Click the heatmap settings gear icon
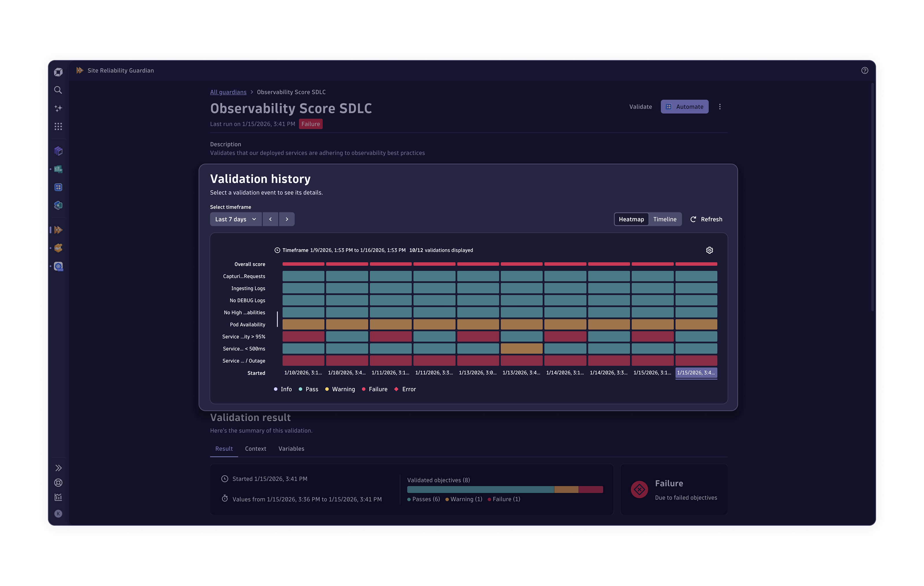The image size is (924, 586). point(709,250)
